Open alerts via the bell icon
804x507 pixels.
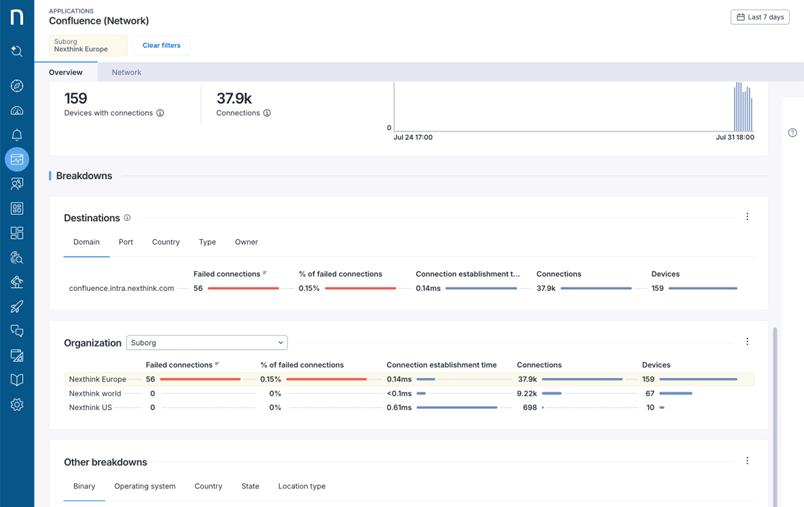[x=16, y=135]
